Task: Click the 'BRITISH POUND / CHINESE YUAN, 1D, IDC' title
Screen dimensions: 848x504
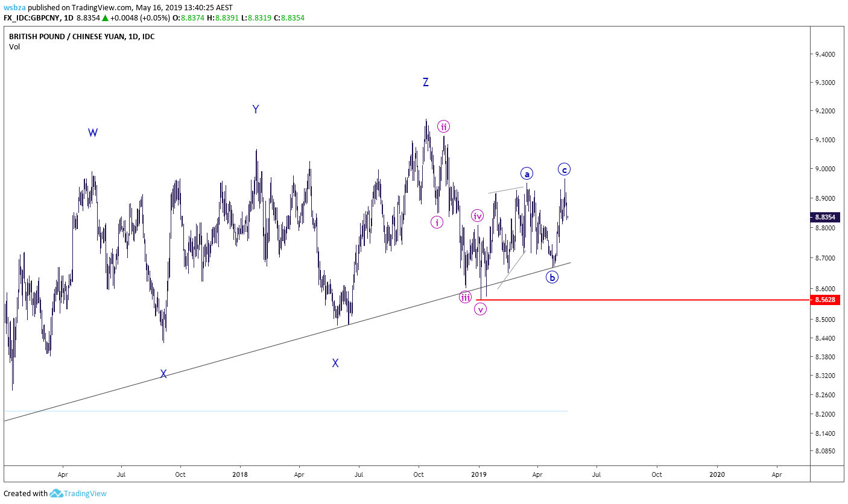Action: (81, 37)
